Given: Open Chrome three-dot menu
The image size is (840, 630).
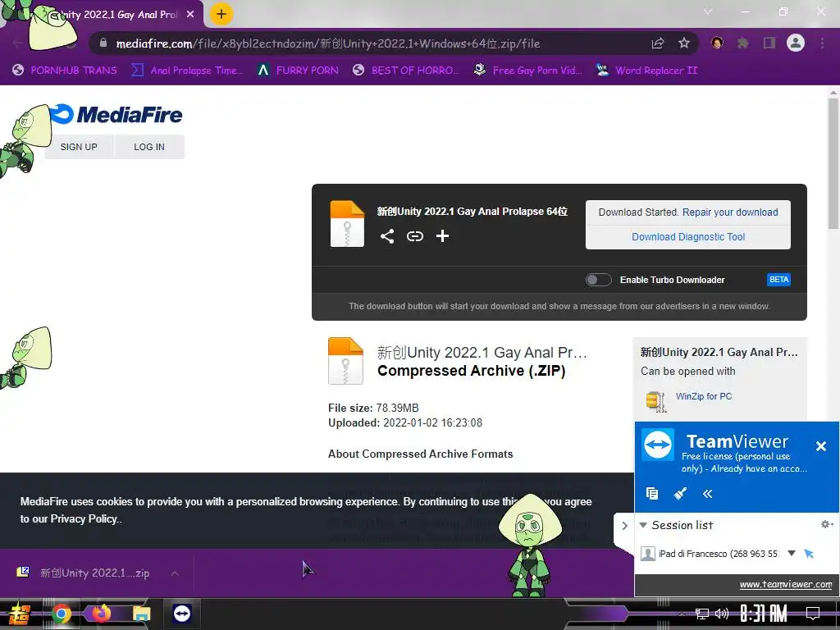Looking at the screenshot, I should click(822, 43).
